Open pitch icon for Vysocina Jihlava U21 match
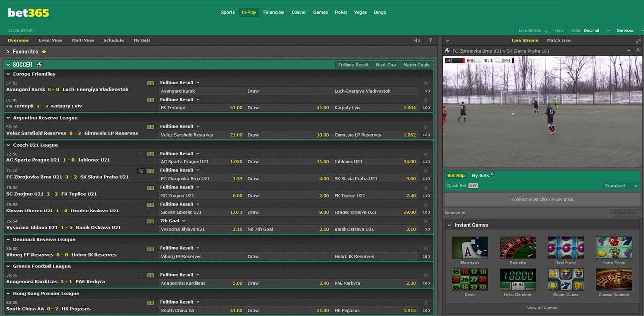The height and width of the screenshot is (316, 644). pyautogui.click(x=150, y=221)
